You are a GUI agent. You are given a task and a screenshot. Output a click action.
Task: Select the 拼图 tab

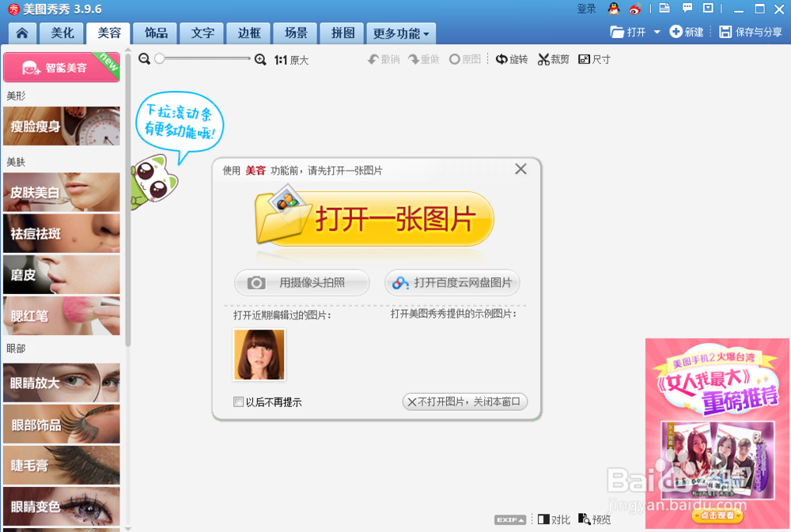[x=343, y=33]
